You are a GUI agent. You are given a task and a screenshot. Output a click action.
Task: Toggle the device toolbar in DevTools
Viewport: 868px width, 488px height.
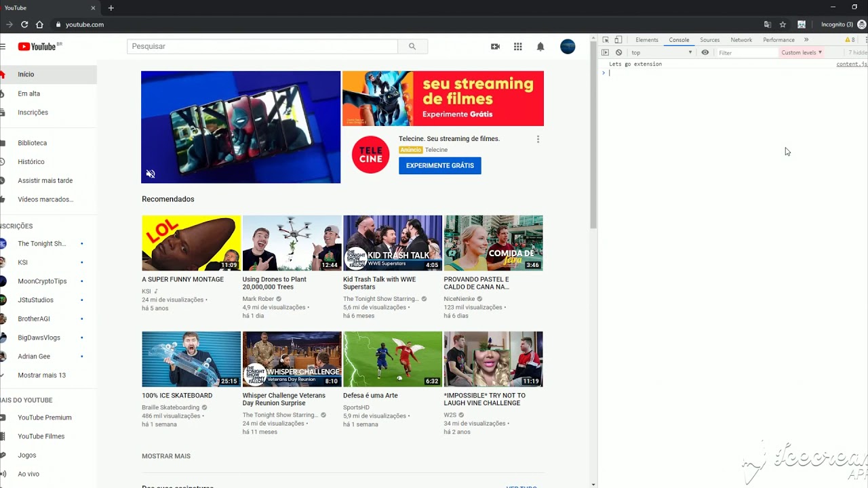point(618,40)
